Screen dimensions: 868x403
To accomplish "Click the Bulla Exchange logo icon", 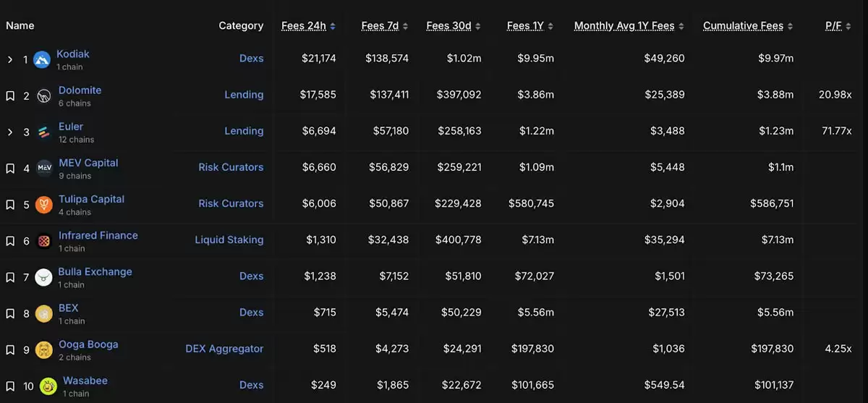I will 44,277.
